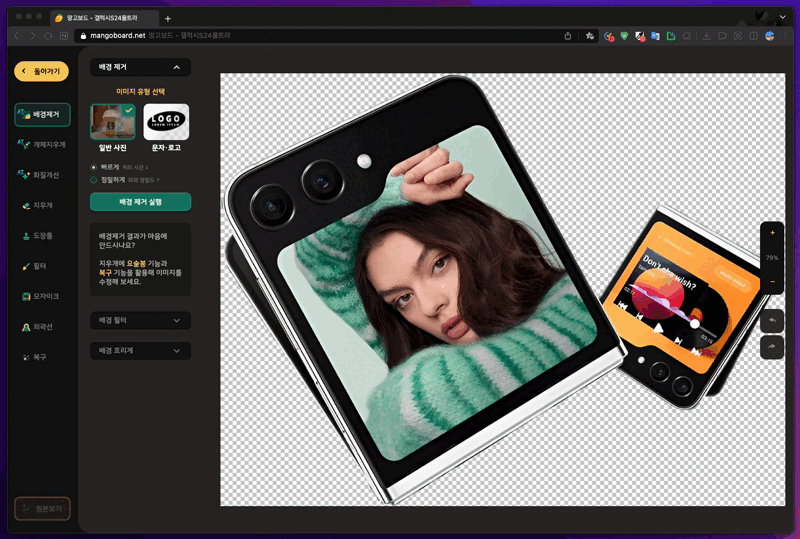Select the 복구 restore tool
The image size is (800, 539).
(34, 357)
